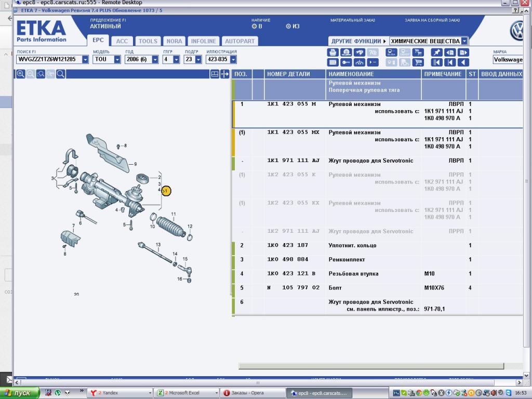Click Другие функции button

click(x=358, y=41)
